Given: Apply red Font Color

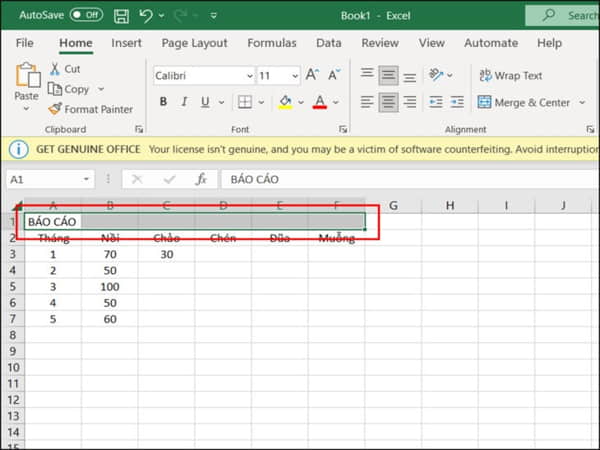Looking at the screenshot, I should pyautogui.click(x=320, y=102).
